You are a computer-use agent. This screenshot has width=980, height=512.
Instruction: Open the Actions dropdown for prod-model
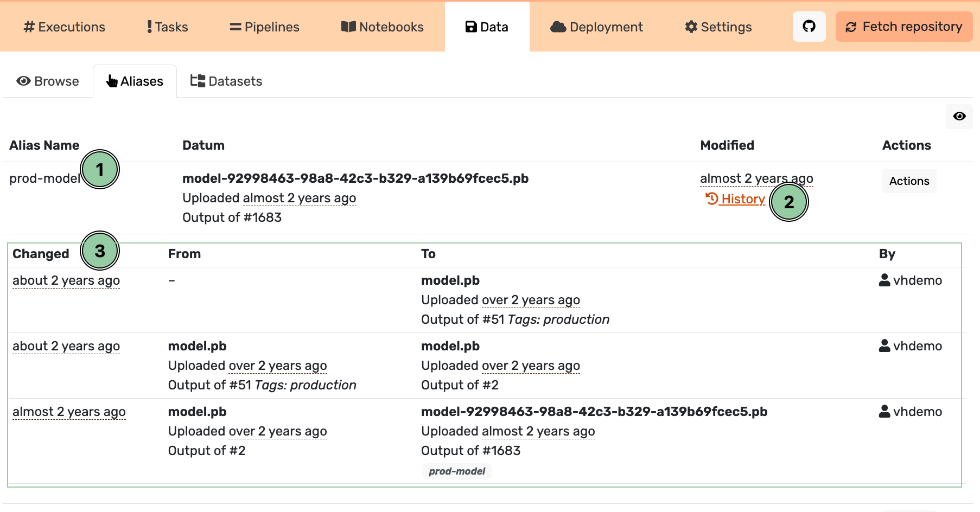909,181
